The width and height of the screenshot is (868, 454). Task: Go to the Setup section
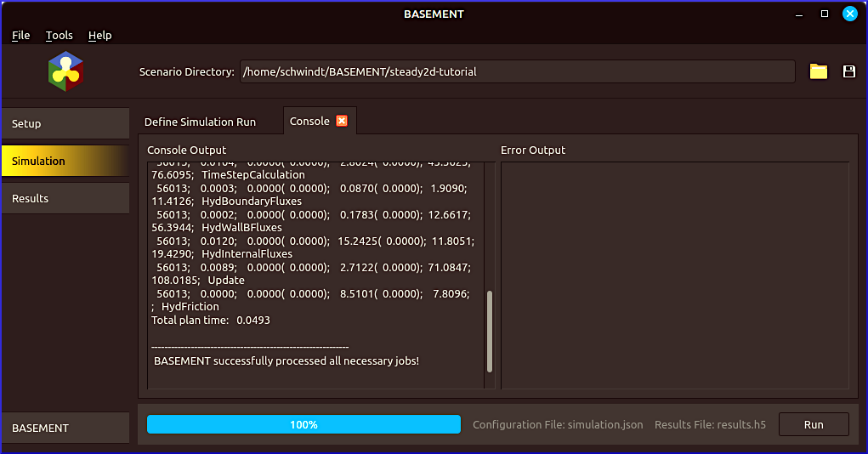click(65, 123)
